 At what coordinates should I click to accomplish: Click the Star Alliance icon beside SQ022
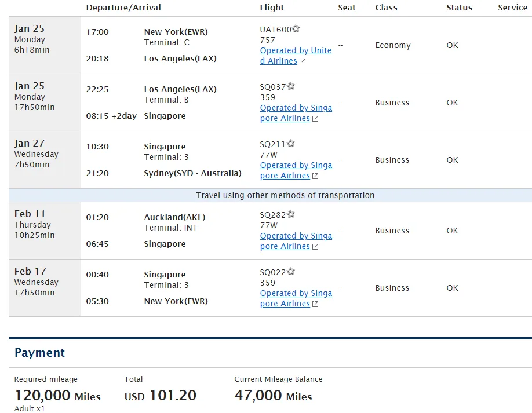(x=291, y=272)
